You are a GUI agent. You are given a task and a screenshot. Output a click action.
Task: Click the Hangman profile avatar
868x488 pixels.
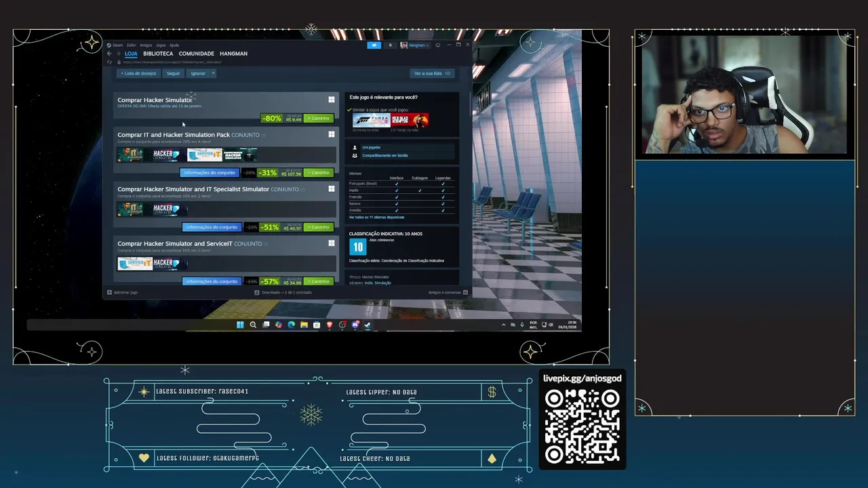tap(404, 45)
